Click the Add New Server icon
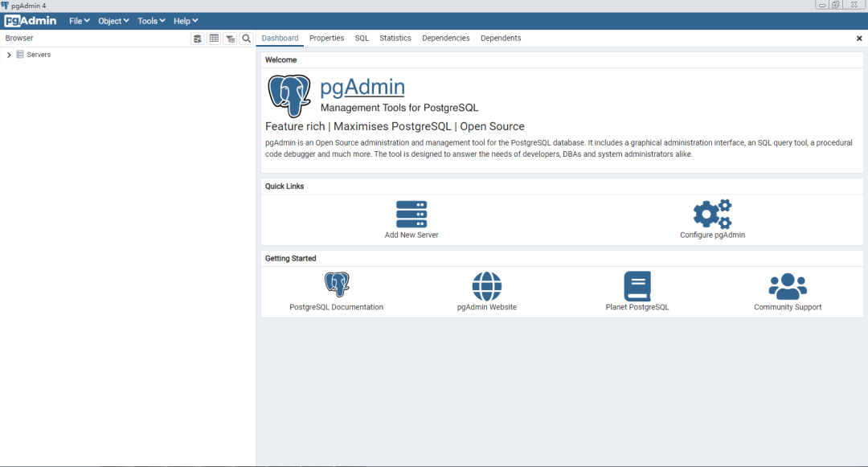This screenshot has height=467, width=868. tap(411, 214)
